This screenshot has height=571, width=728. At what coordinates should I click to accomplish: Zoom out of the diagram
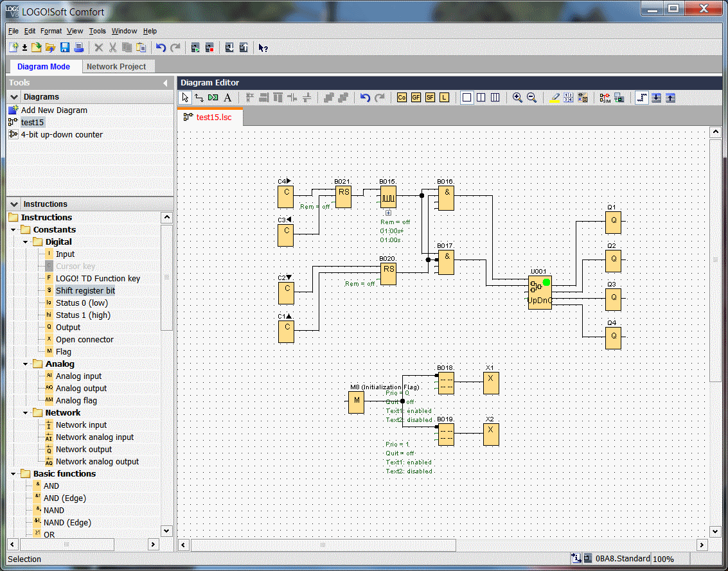[x=531, y=98]
